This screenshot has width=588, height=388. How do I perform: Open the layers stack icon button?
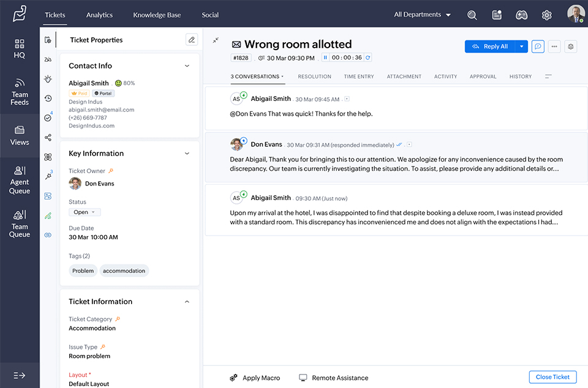tap(571, 47)
